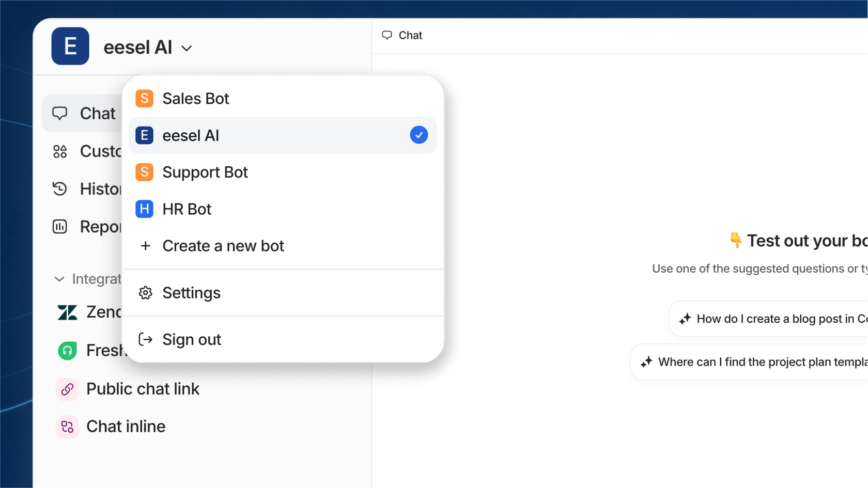Click Create a new bot

[x=223, y=246]
